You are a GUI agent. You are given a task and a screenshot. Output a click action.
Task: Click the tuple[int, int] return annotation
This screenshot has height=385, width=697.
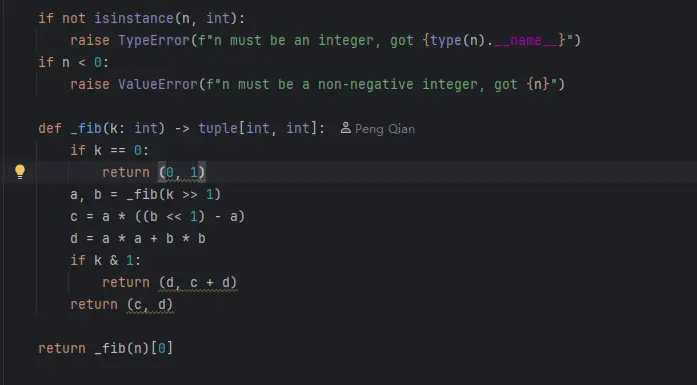coord(258,128)
